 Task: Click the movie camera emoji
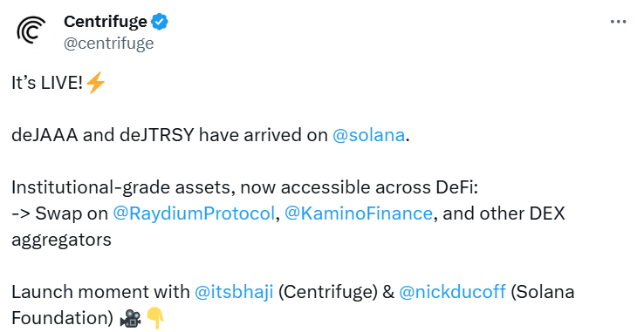(x=131, y=318)
